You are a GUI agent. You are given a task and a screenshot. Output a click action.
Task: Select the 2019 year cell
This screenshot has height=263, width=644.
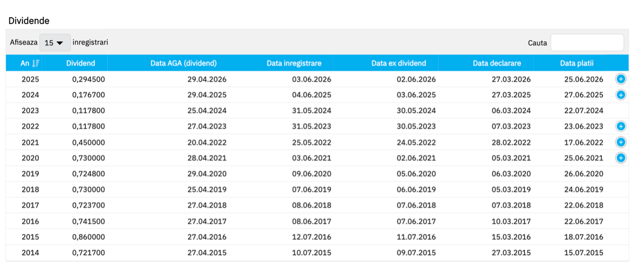(30, 174)
